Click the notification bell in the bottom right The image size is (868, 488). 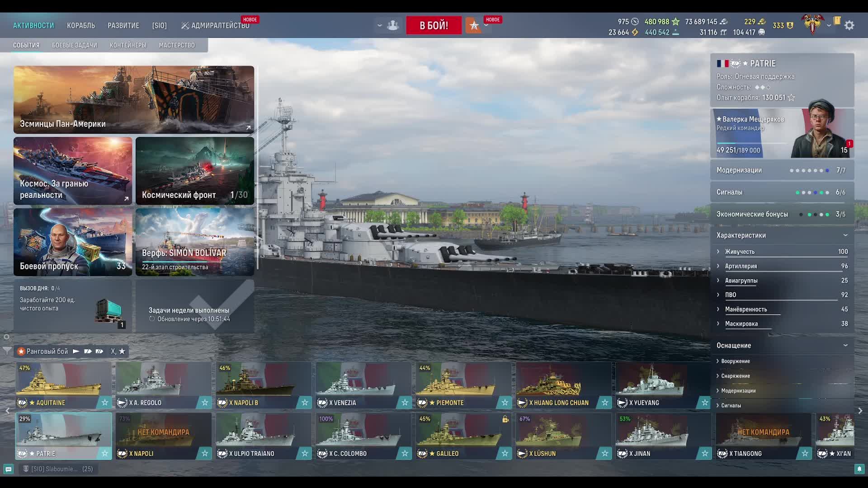tap(859, 469)
